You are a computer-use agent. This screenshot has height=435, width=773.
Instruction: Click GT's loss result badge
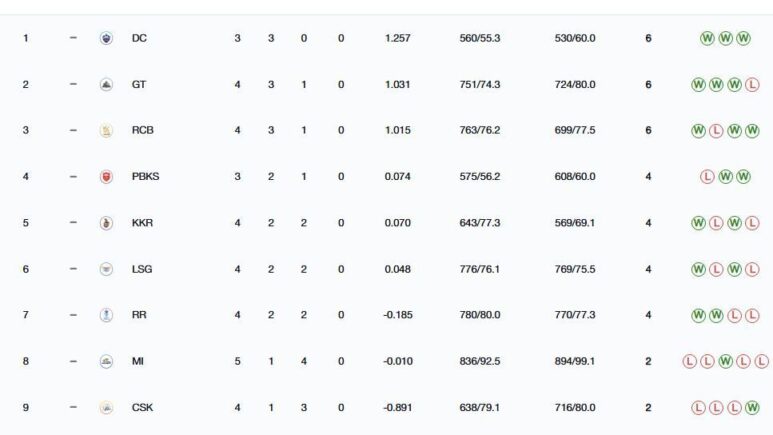(751, 85)
